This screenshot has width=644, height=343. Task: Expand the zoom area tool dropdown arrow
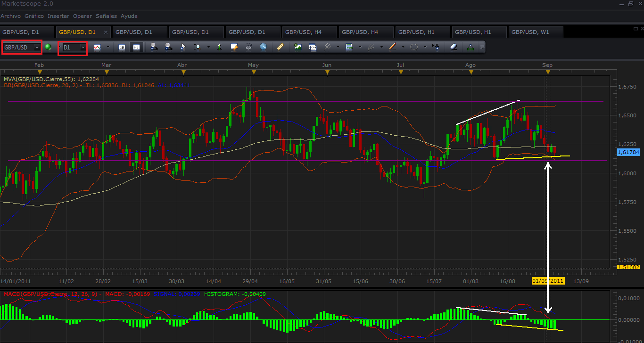coord(208,47)
